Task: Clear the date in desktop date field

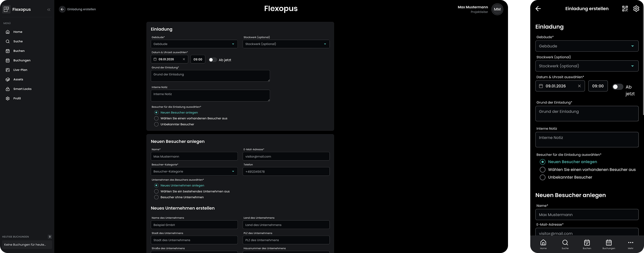Action: [x=184, y=59]
